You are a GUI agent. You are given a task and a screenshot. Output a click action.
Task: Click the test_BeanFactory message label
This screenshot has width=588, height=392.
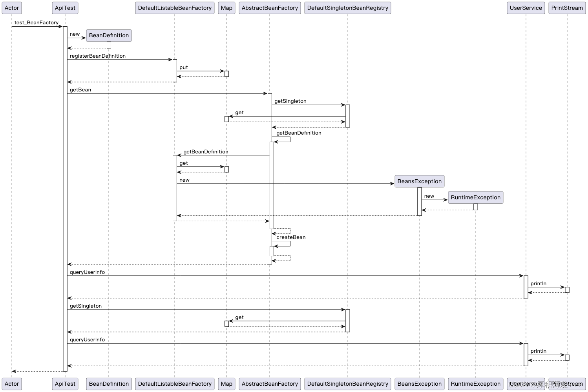37,23
